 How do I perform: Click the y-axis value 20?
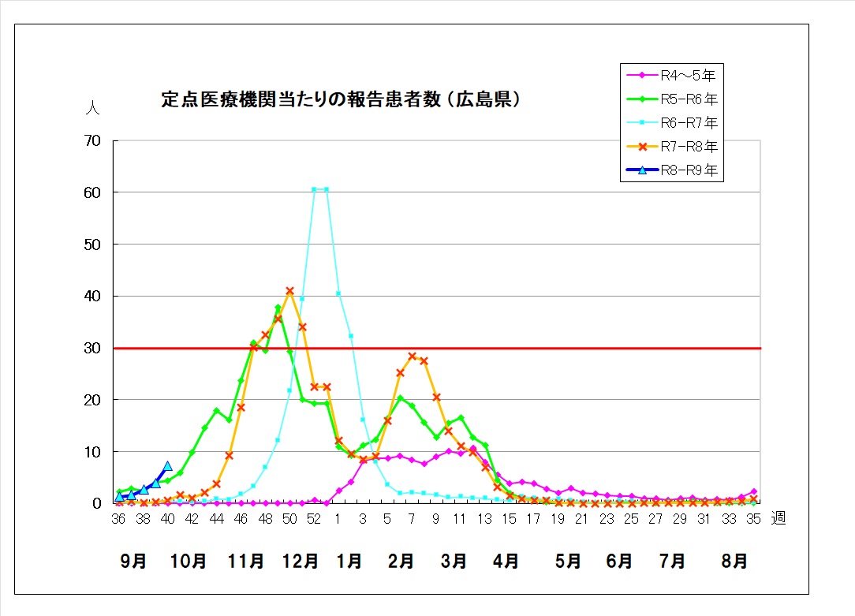[x=92, y=400]
